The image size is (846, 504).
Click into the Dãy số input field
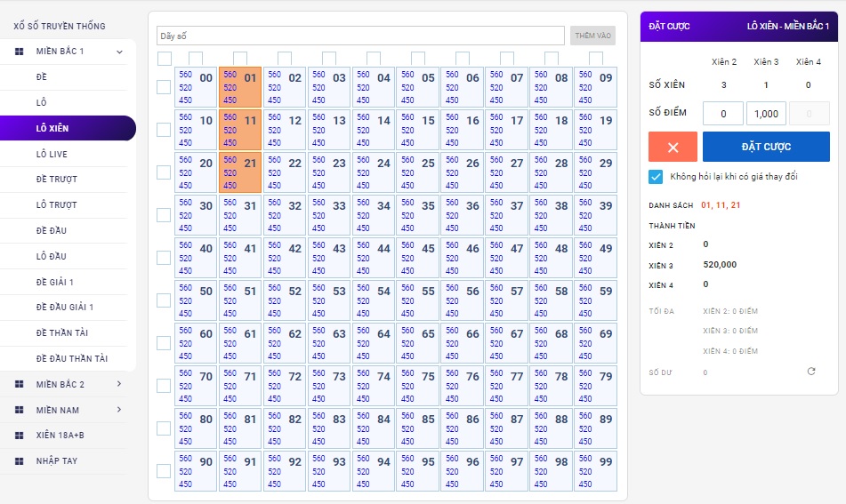(x=360, y=36)
